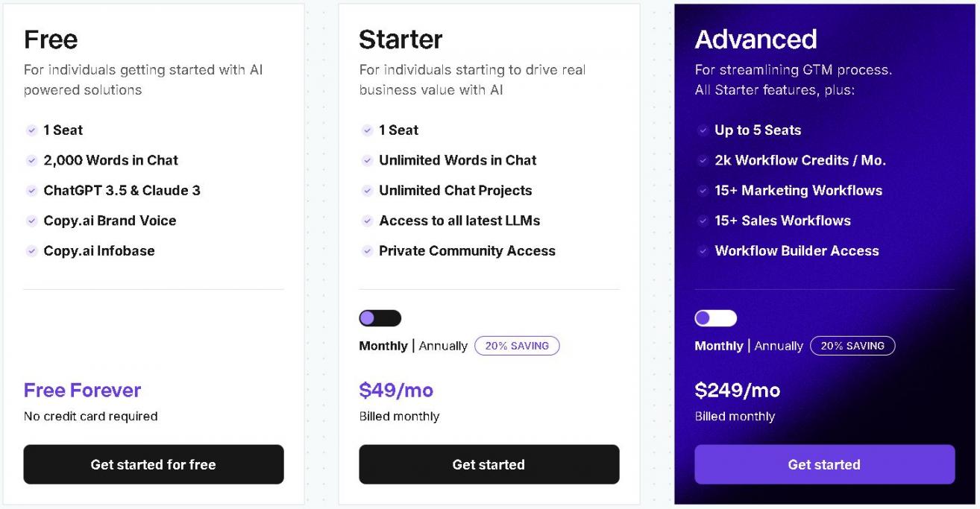Click the Free Forever price text
The width and height of the screenshot is (980, 509).
(x=82, y=390)
